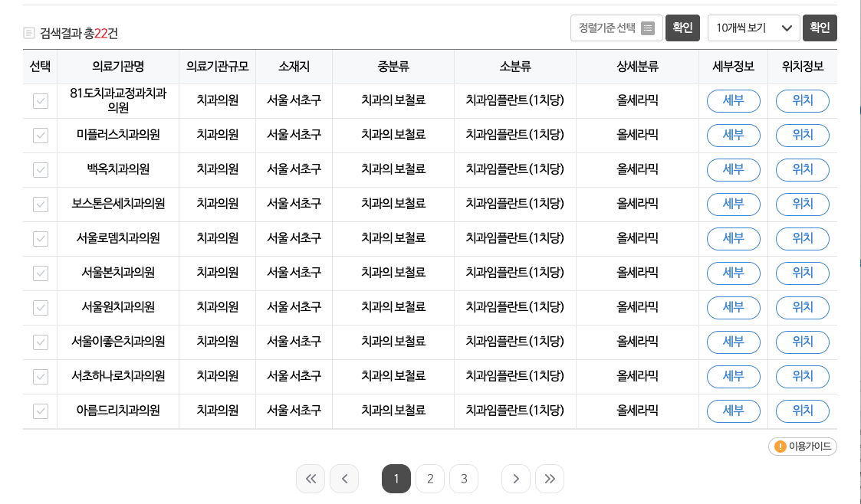Advance to next page arrow
The image size is (861, 504).
(x=516, y=478)
